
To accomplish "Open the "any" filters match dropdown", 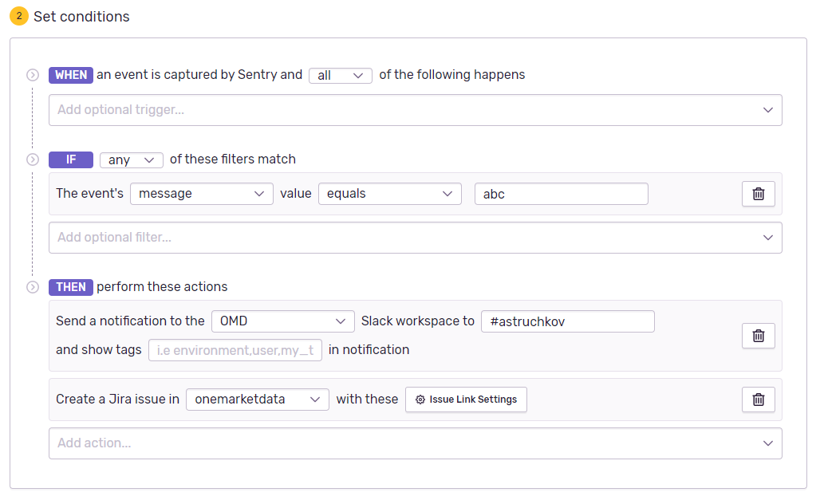I will 131,159.
